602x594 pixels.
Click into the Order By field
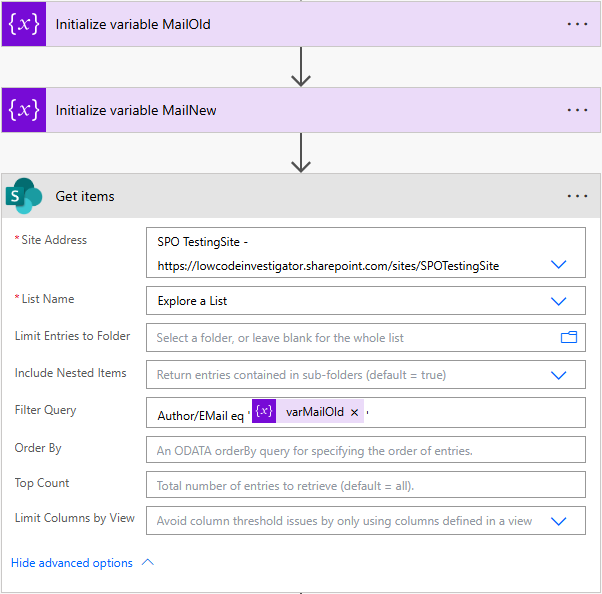point(365,450)
